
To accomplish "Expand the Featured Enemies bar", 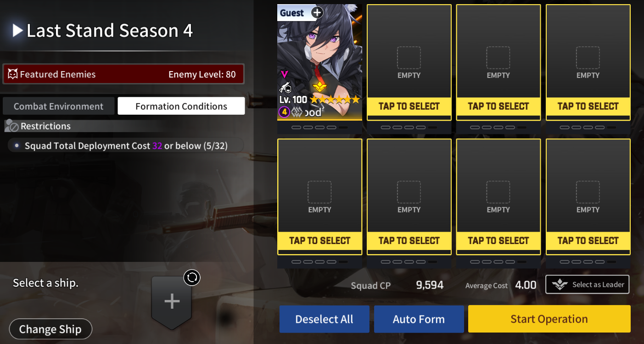I will tap(123, 74).
